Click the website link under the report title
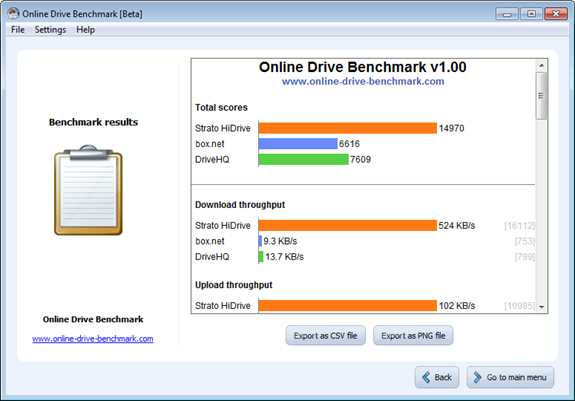This screenshot has width=575, height=401. click(x=363, y=81)
